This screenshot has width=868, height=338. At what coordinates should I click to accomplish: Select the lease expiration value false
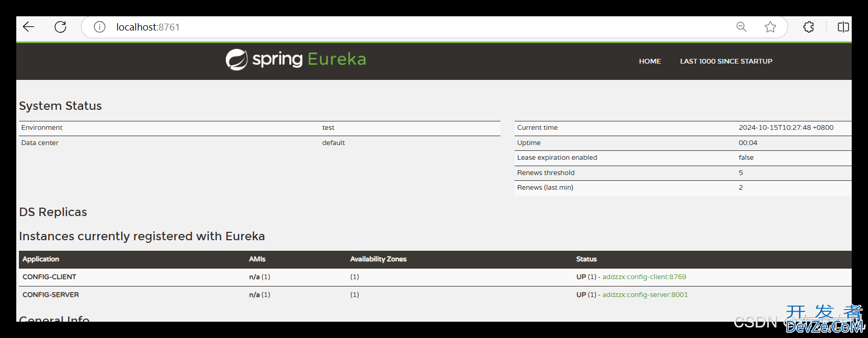click(x=746, y=158)
